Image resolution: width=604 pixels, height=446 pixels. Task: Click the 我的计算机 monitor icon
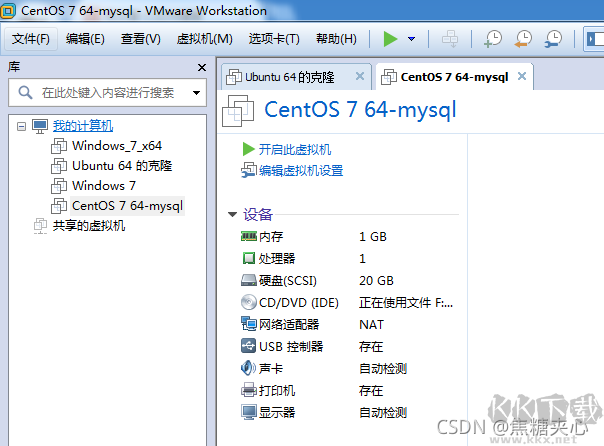point(40,126)
